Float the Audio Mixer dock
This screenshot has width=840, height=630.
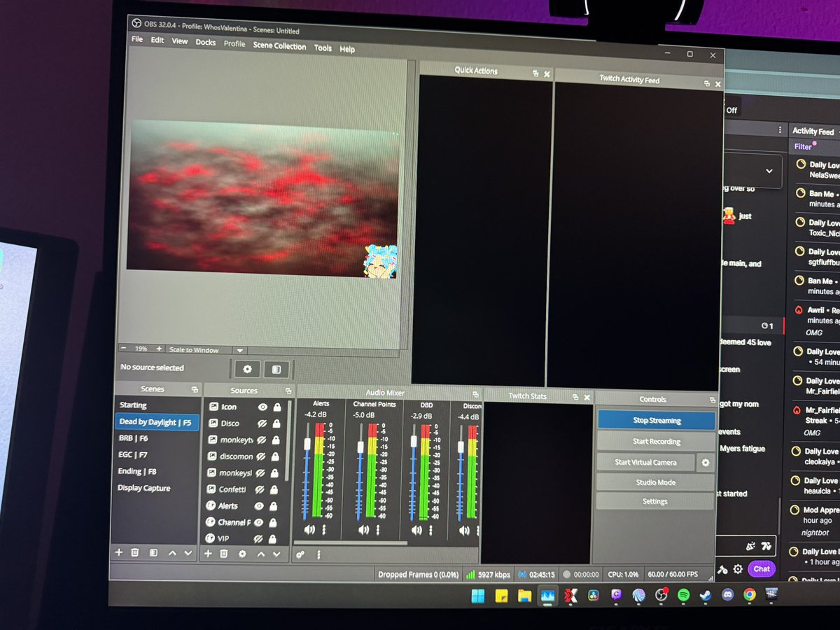tap(475, 394)
